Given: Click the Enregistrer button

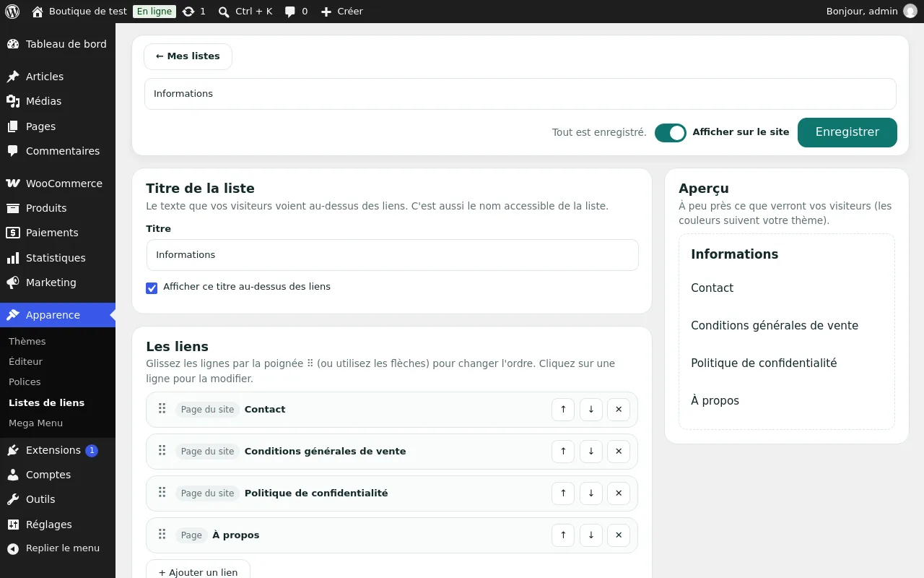Looking at the screenshot, I should point(847,133).
